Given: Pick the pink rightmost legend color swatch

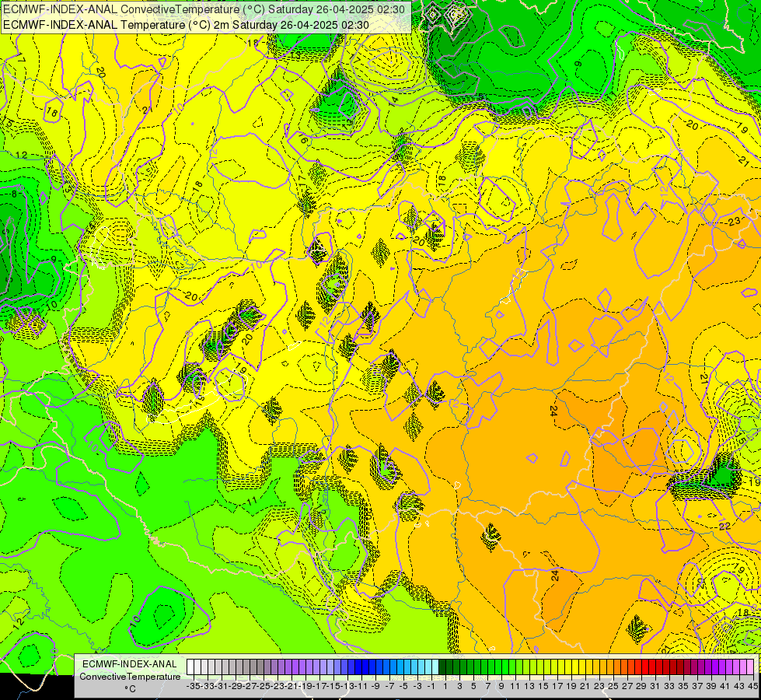Looking at the screenshot, I should pyautogui.click(x=751, y=667).
